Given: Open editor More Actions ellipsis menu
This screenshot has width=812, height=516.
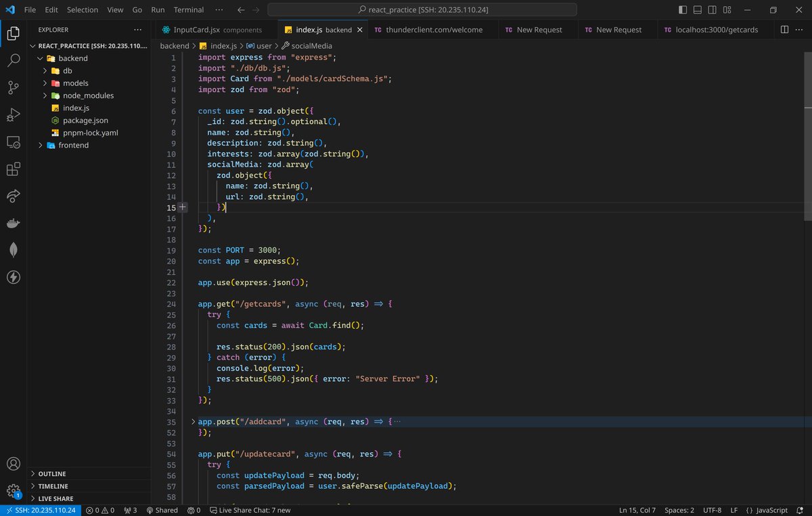Looking at the screenshot, I should click(x=800, y=30).
